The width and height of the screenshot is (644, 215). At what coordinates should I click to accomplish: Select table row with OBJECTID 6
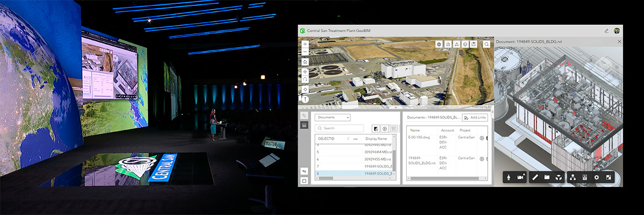tap(354, 159)
